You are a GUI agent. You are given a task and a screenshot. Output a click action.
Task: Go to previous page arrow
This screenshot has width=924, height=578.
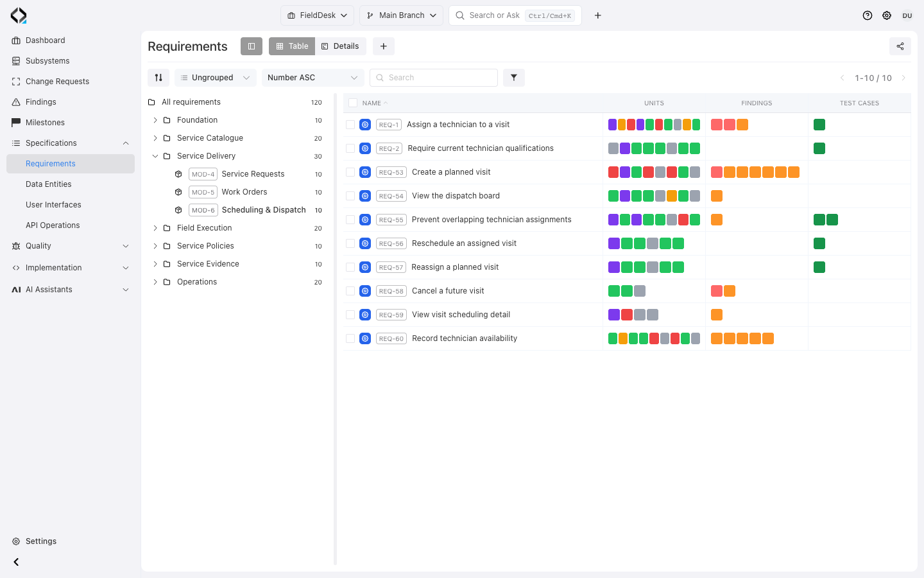coord(842,78)
